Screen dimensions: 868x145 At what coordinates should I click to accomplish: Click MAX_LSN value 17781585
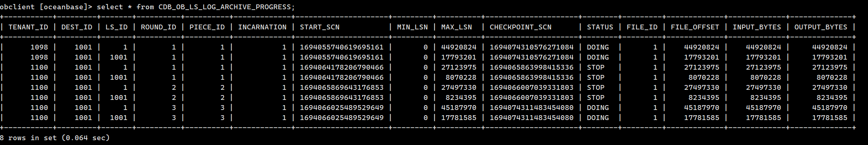[x=458, y=118]
